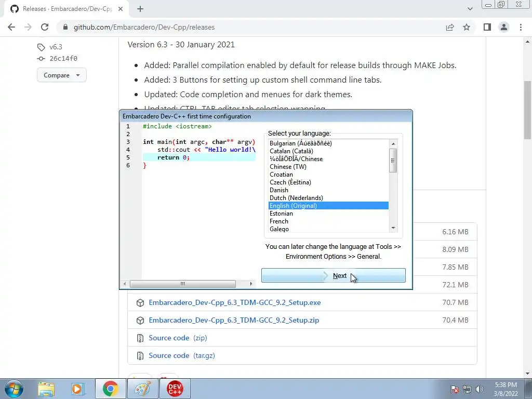This screenshot has height=399, width=532.
Task: Open Compare dropdown on GitHub page
Action: coord(61,75)
